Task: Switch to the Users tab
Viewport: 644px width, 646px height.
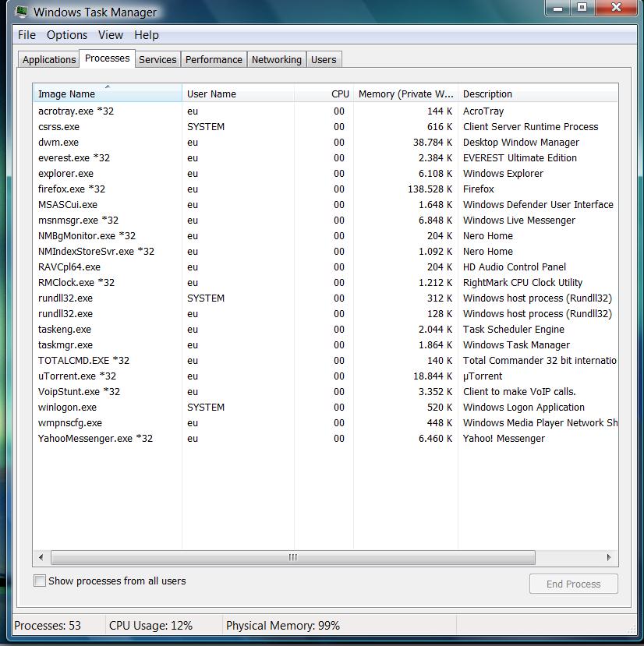Action: tap(324, 60)
